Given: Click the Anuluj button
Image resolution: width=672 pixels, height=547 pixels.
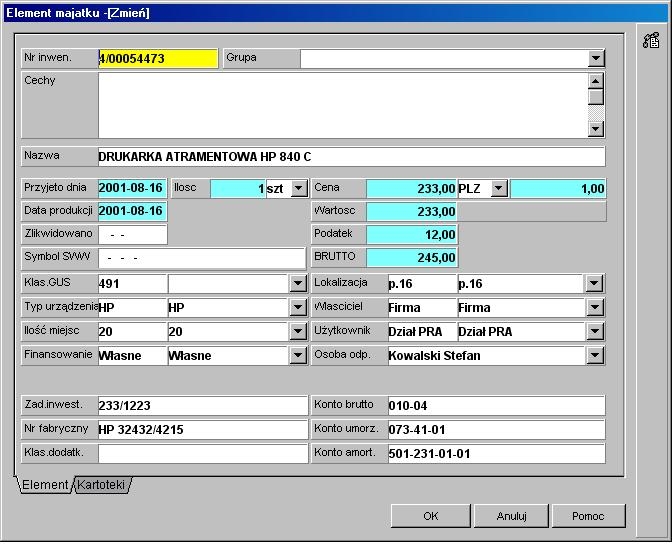Looking at the screenshot, I should coord(511,516).
